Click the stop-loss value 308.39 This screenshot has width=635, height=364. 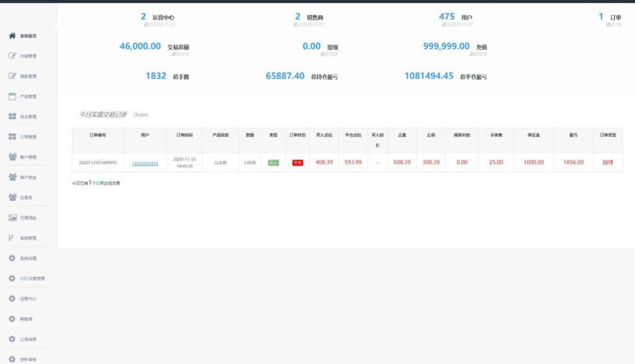(431, 162)
